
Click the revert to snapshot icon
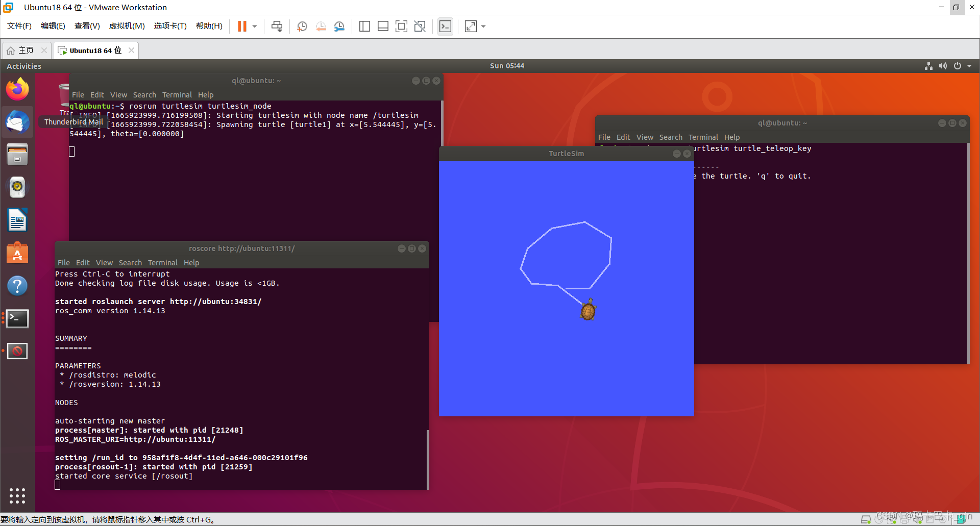(x=321, y=26)
